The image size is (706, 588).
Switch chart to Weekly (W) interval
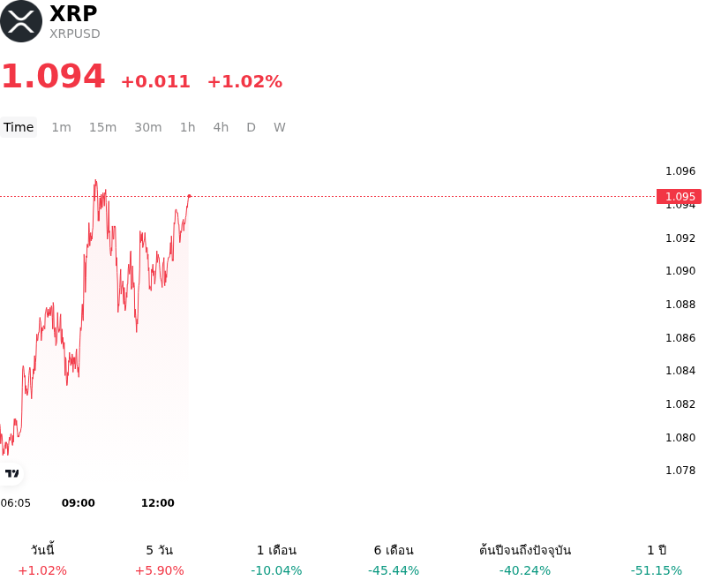[279, 127]
